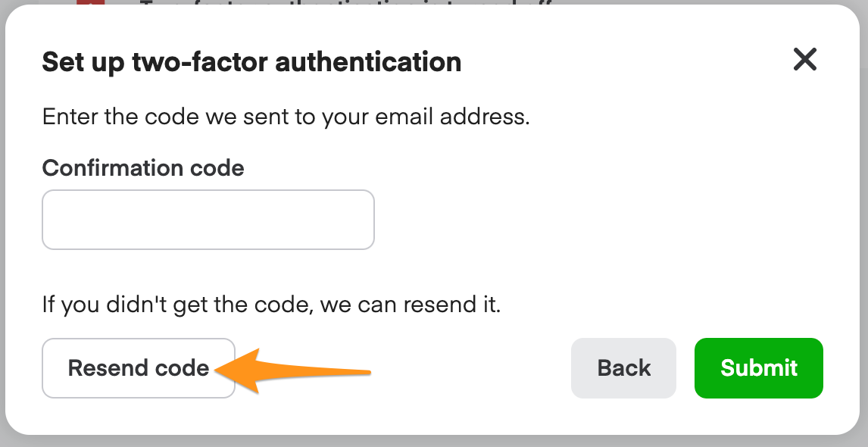Go back to the previous step
868x447 pixels.
623,368
